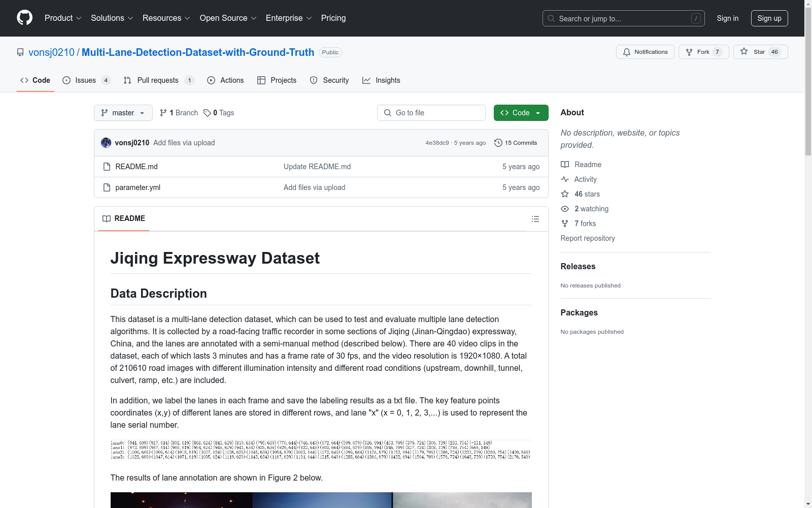The image size is (812, 508).
Task: Open the Insights tab
Action: (x=381, y=80)
